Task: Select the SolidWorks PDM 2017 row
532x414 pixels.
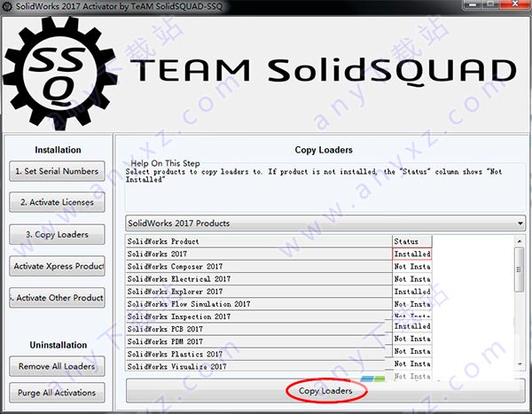Action: coord(259,341)
